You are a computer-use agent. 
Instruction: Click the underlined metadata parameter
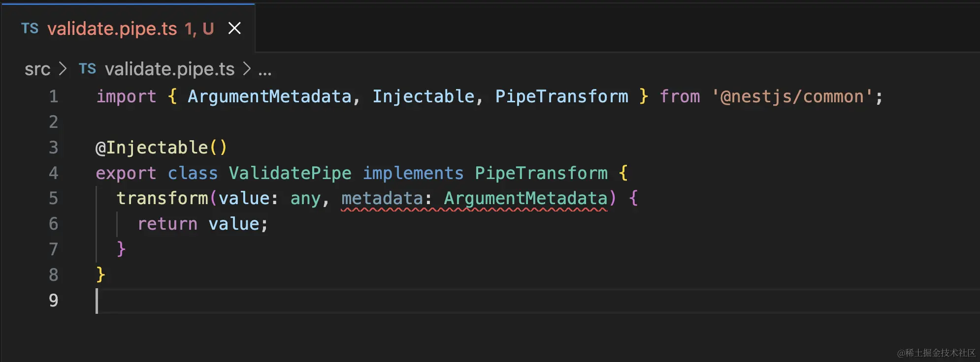[x=382, y=198]
